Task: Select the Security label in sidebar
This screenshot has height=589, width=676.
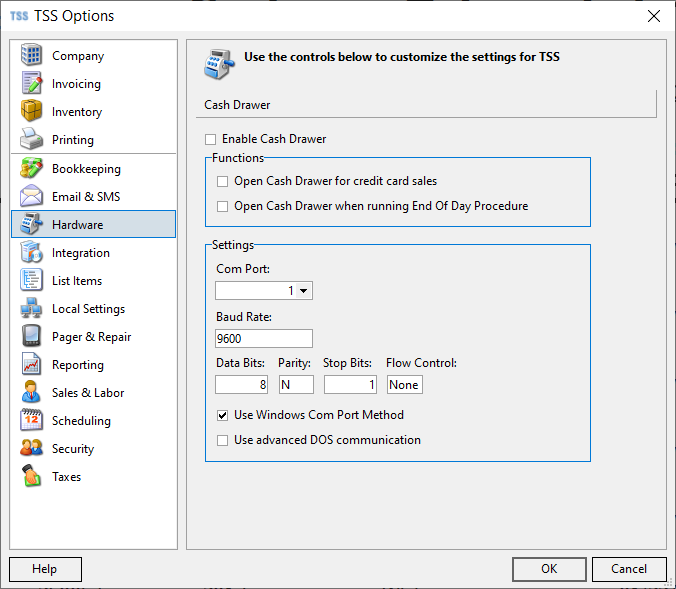Action: pos(73,449)
